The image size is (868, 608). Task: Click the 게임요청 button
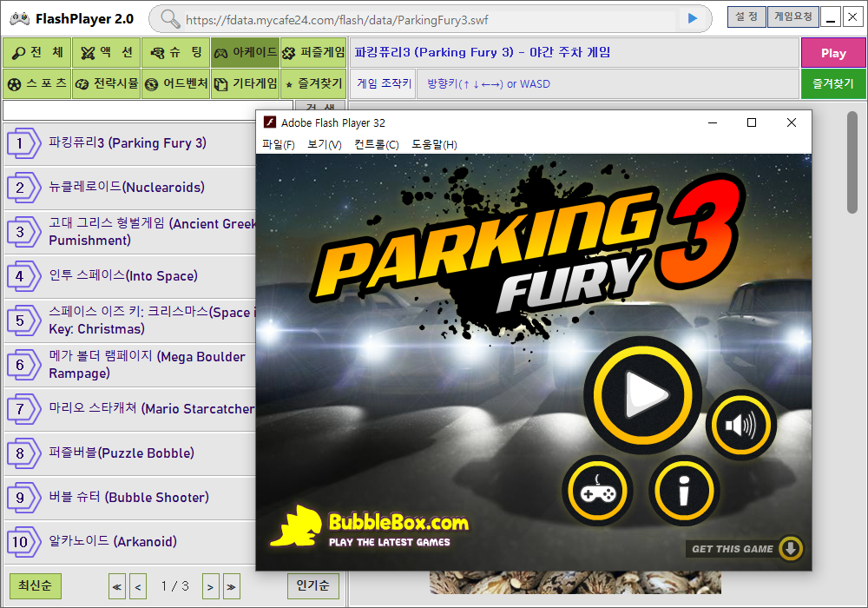tap(792, 17)
